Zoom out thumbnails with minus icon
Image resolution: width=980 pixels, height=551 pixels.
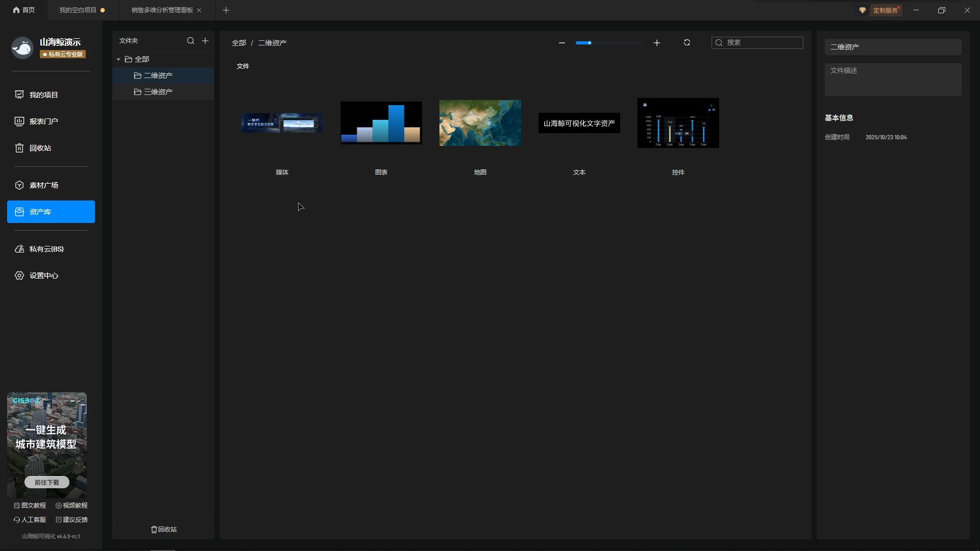coord(561,43)
